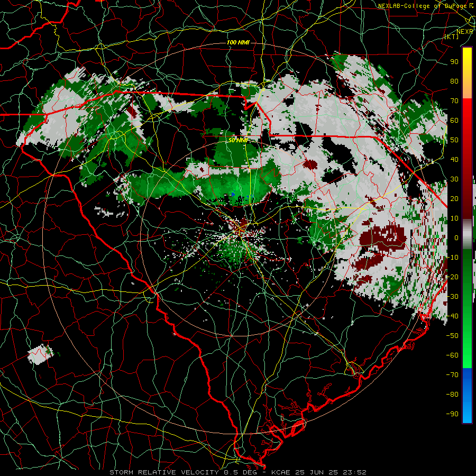Image resolution: width=476 pixels, height=476 pixels.
Task: Click the -70 value on velocity scale
Action: (452, 375)
